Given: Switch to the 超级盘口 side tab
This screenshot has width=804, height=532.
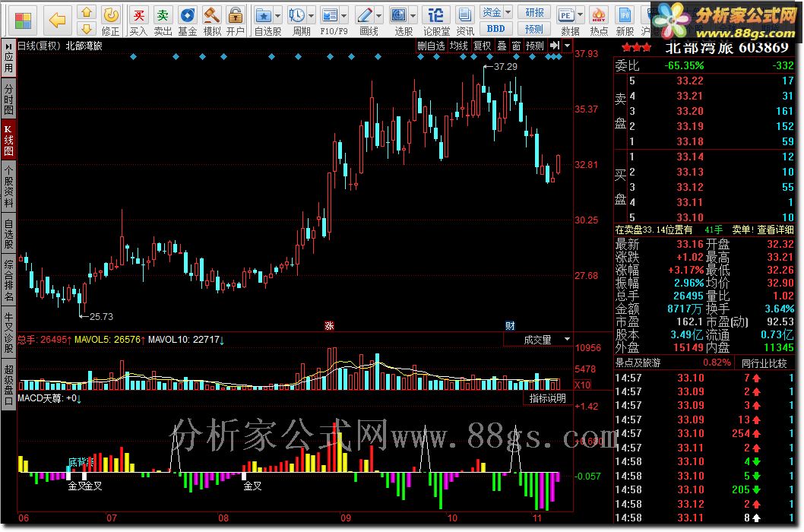Looking at the screenshot, I should coord(8,384).
